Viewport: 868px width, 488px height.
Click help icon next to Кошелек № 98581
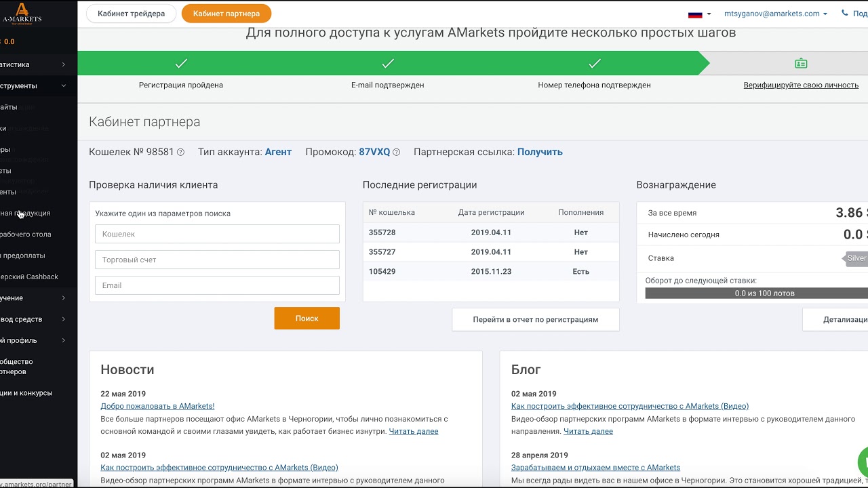tap(180, 152)
